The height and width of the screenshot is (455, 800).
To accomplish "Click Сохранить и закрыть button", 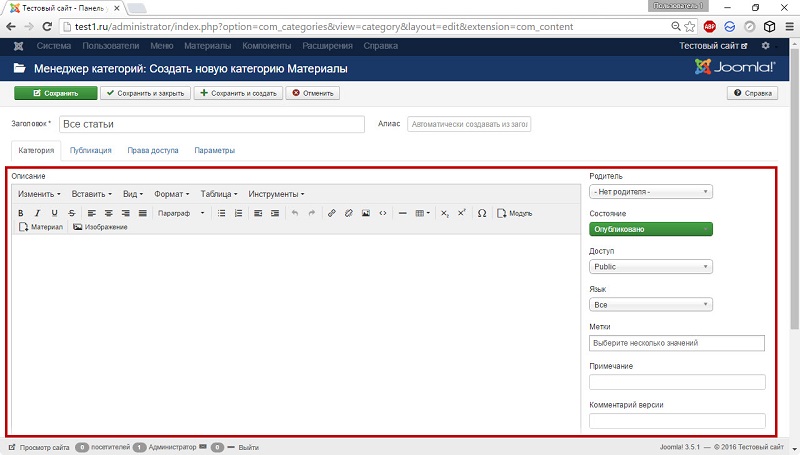I will [145, 93].
